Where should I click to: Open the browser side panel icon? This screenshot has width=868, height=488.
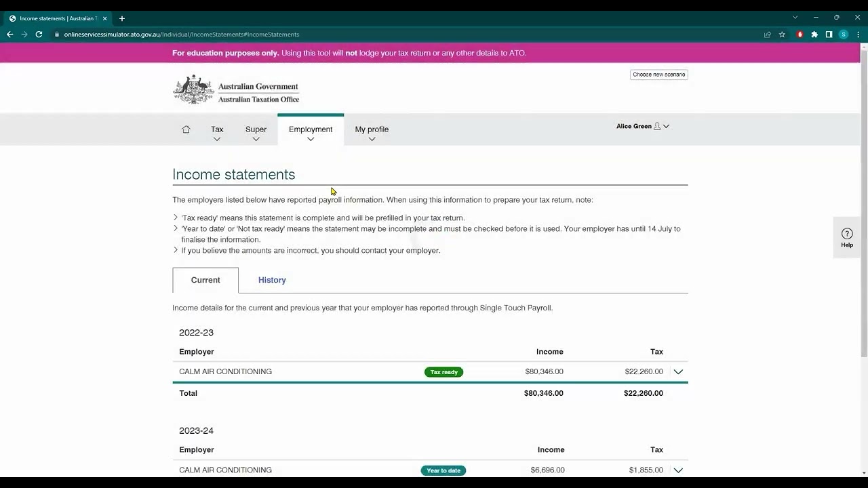[829, 35]
